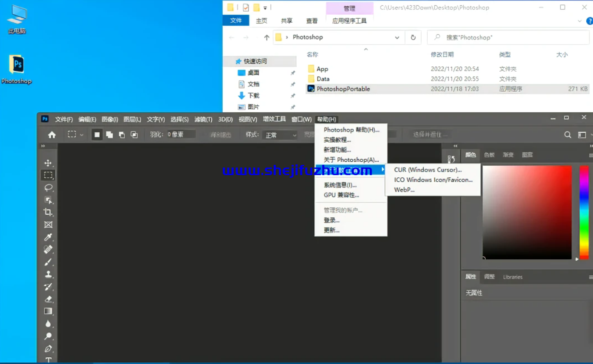Viewport: 593px width, 364px height.
Task: Select the Lasso tool
Action: click(x=48, y=188)
